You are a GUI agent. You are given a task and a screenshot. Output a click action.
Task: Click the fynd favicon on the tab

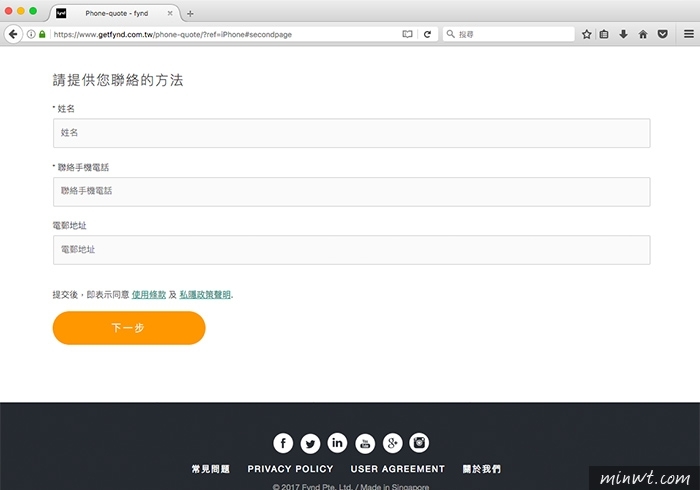[61, 13]
